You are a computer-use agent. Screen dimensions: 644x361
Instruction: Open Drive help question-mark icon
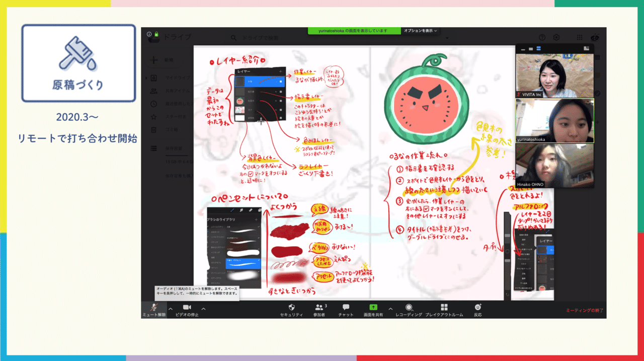(x=542, y=37)
